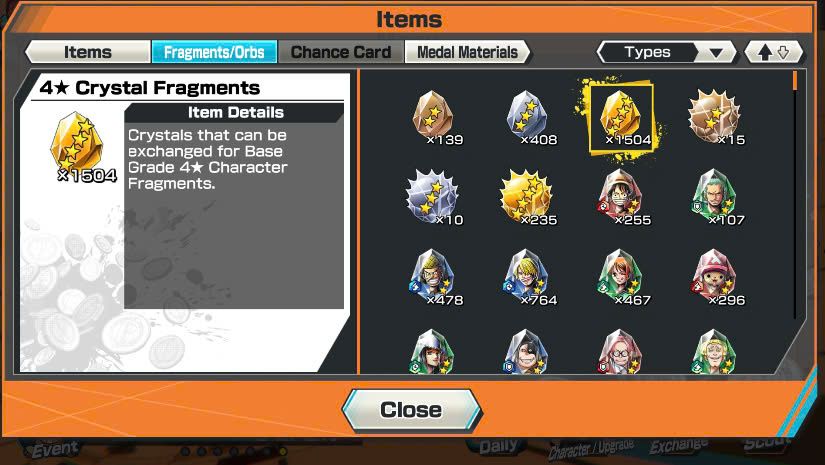Select the gold 4★ crystal x1504
This screenshot has height=465, width=825.
click(621, 117)
